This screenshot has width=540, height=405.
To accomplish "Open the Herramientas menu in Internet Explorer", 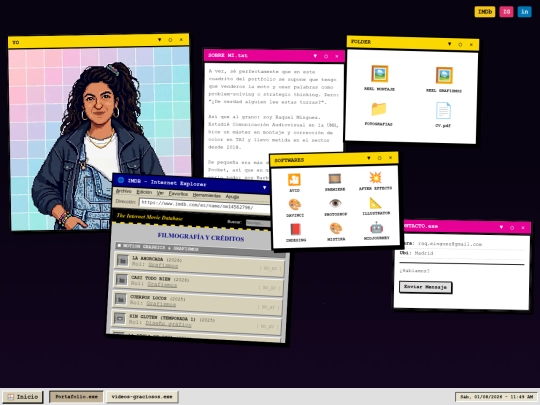I will click(207, 195).
